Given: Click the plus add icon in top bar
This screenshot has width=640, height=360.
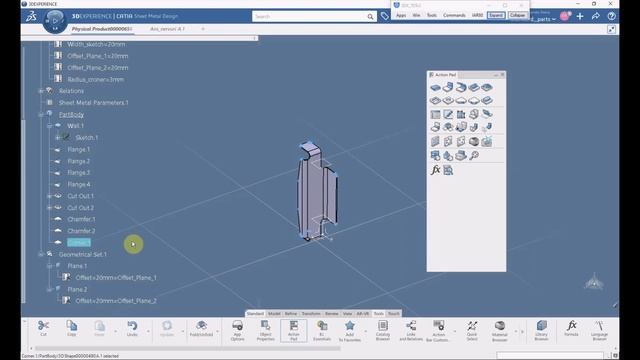Looking at the screenshot, I should tap(580, 16).
